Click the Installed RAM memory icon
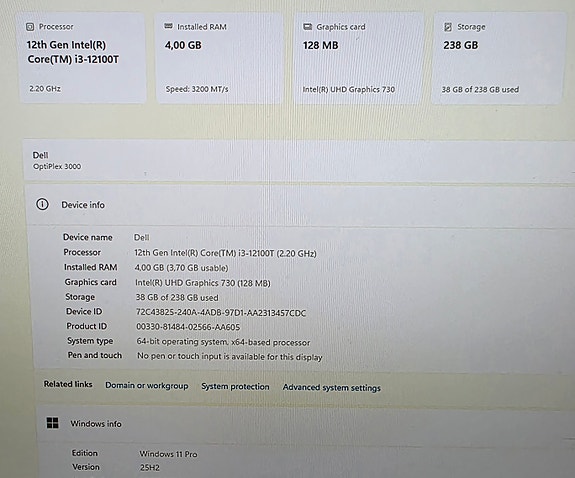Viewport: 575px width, 478px height. click(x=168, y=26)
